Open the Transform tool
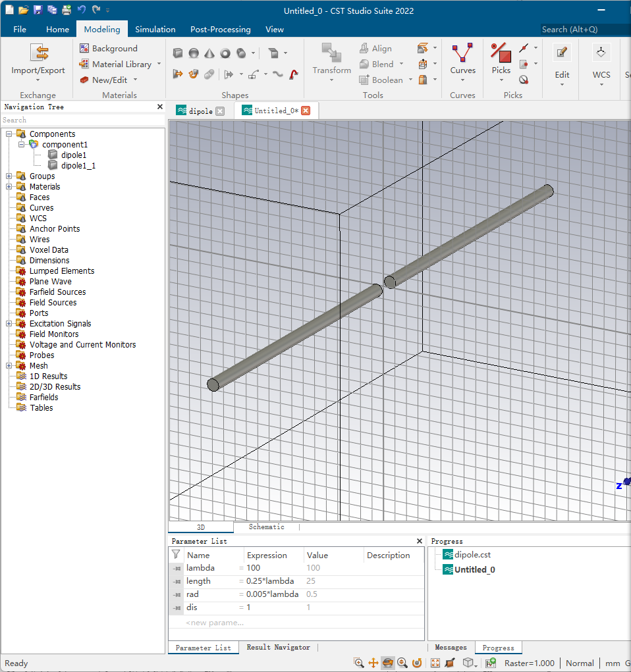The height and width of the screenshot is (672, 631). click(331, 63)
